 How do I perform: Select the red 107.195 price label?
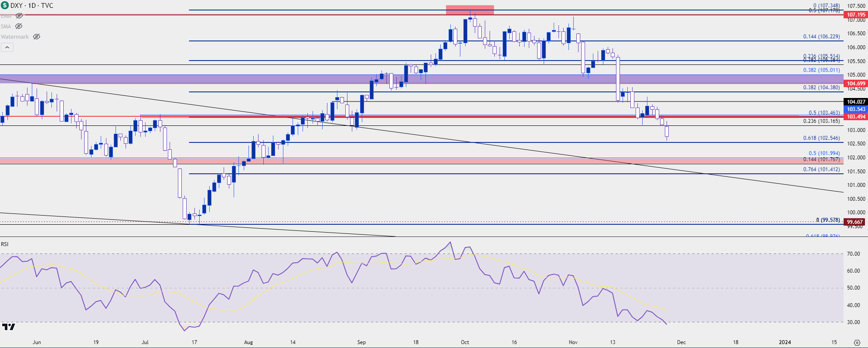tap(856, 15)
